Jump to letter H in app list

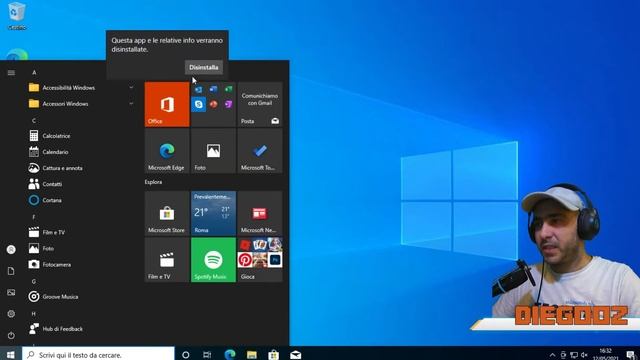[x=34, y=313]
